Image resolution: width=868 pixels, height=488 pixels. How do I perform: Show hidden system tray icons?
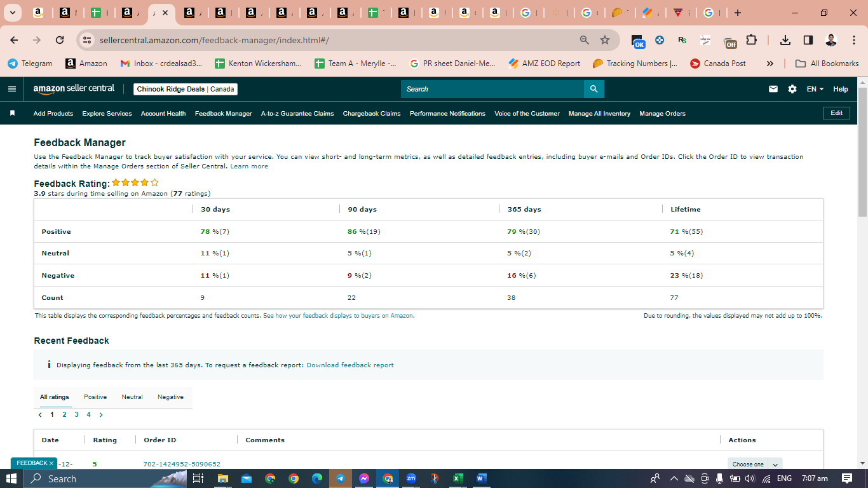[674, 478]
